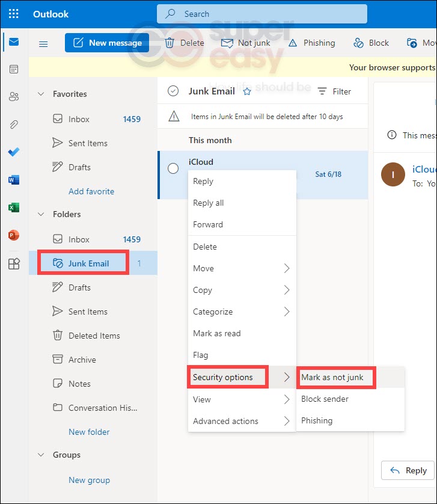437x504 pixels.
Task: Open Sent Items under Folders
Action: [93, 312]
